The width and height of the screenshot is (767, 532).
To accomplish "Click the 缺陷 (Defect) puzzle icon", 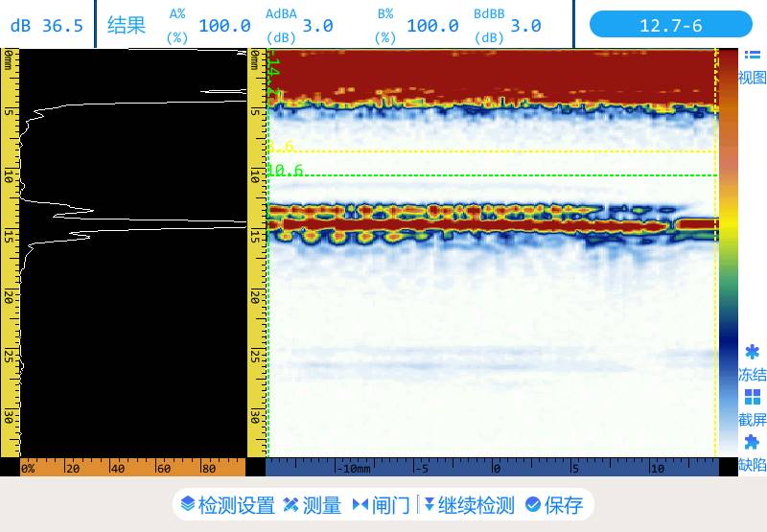I will pyautogui.click(x=753, y=442).
